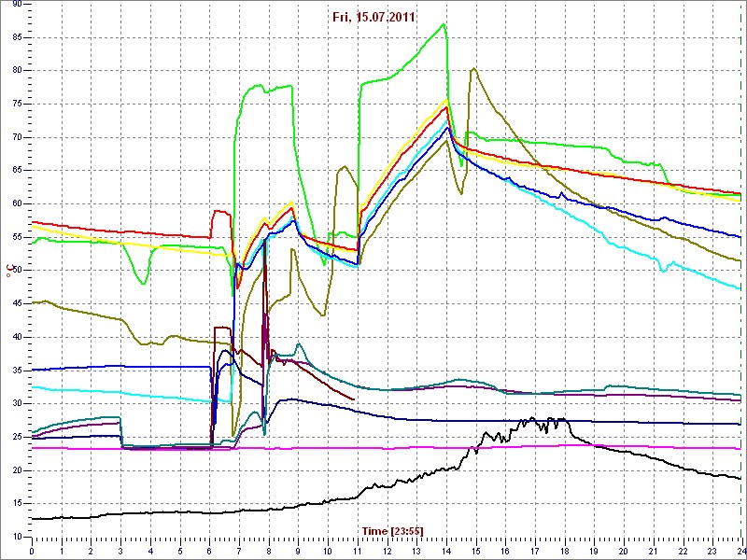Select the 65 label on temperature axis

click(17, 171)
